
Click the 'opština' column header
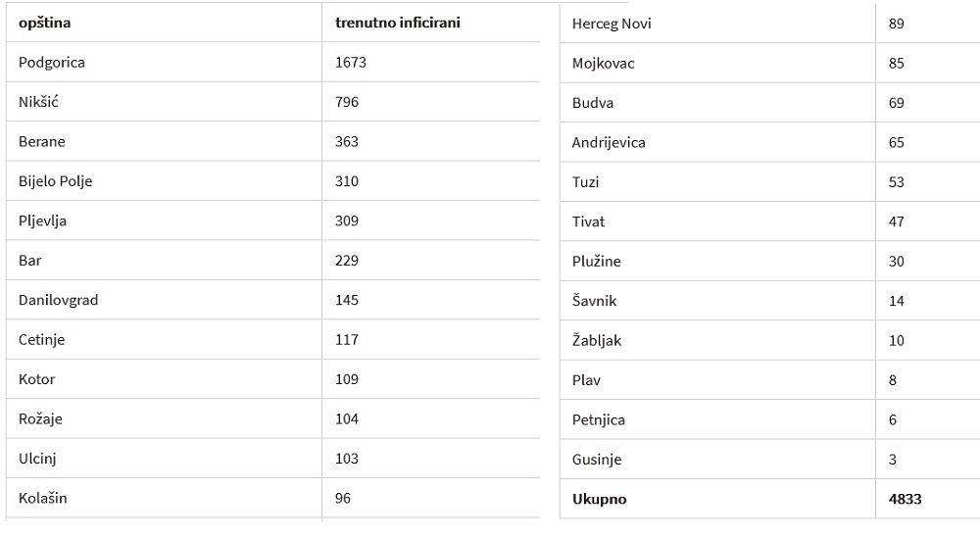point(44,24)
